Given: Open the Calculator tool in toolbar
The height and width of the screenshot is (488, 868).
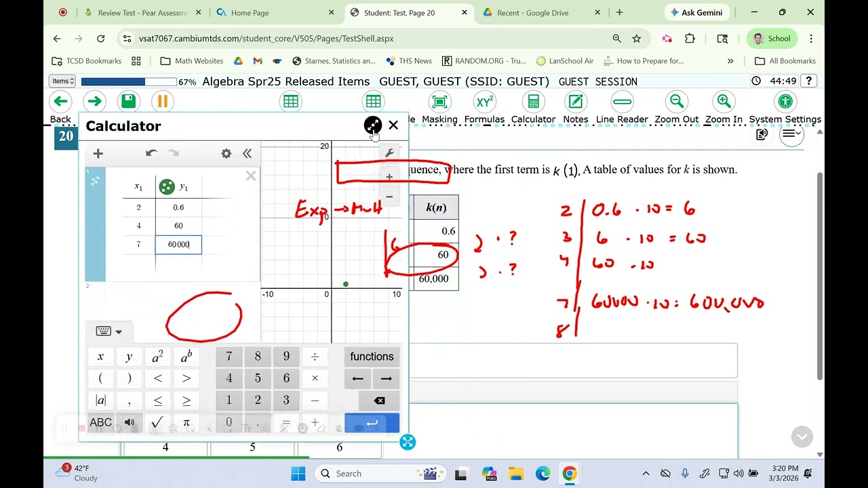Looking at the screenshot, I should [x=533, y=107].
